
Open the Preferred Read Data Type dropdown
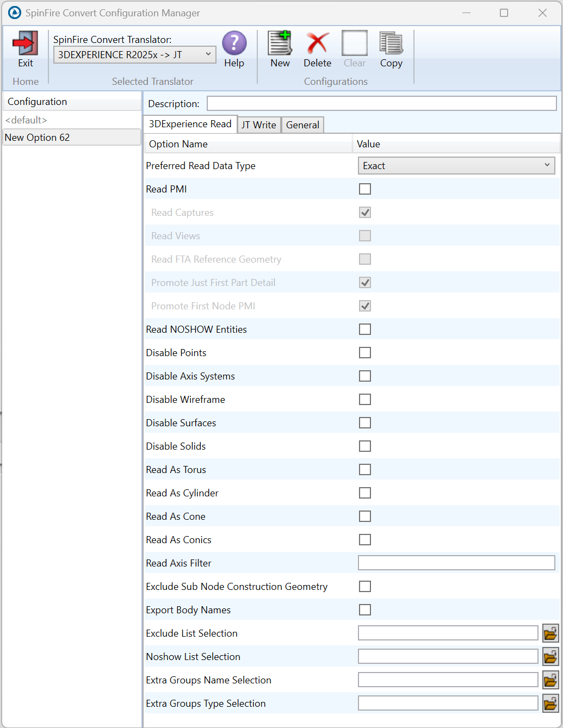tap(456, 166)
